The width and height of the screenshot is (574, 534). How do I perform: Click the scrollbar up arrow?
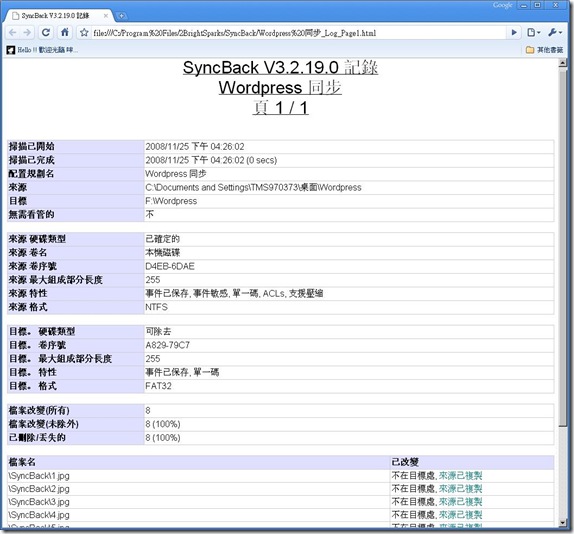(x=563, y=63)
